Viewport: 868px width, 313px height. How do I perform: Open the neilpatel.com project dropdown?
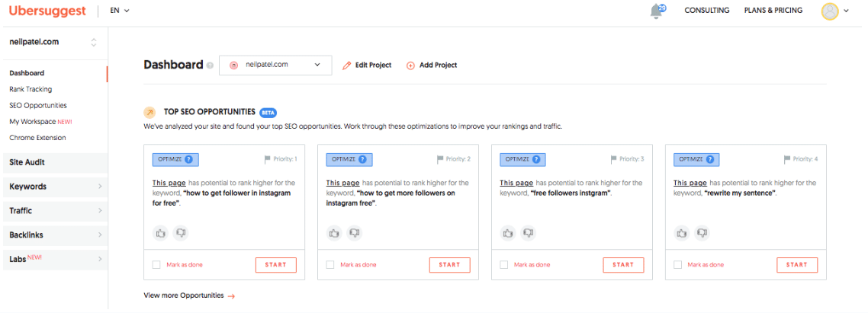[275, 65]
